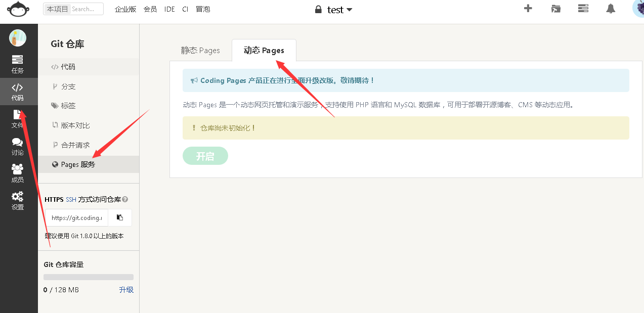Copy the repository URL with clipboard icon
This screenshot has height=313, width=644.
click(120, 217)
